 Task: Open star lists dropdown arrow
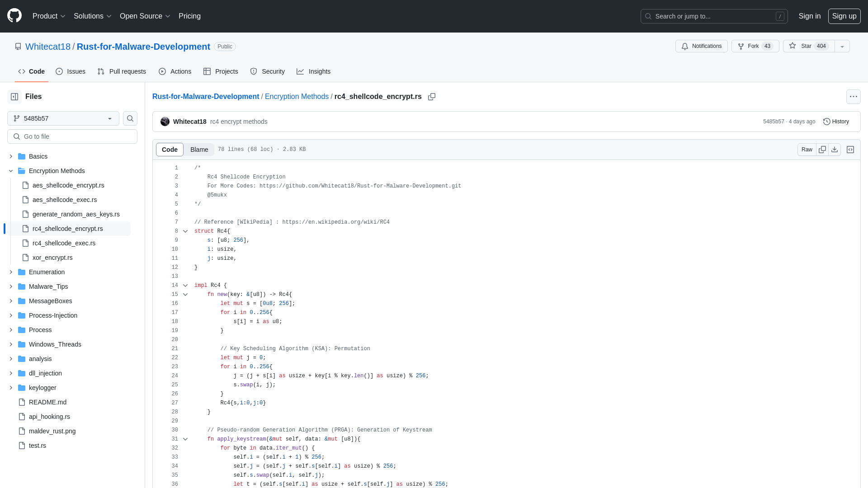(842, 46)
